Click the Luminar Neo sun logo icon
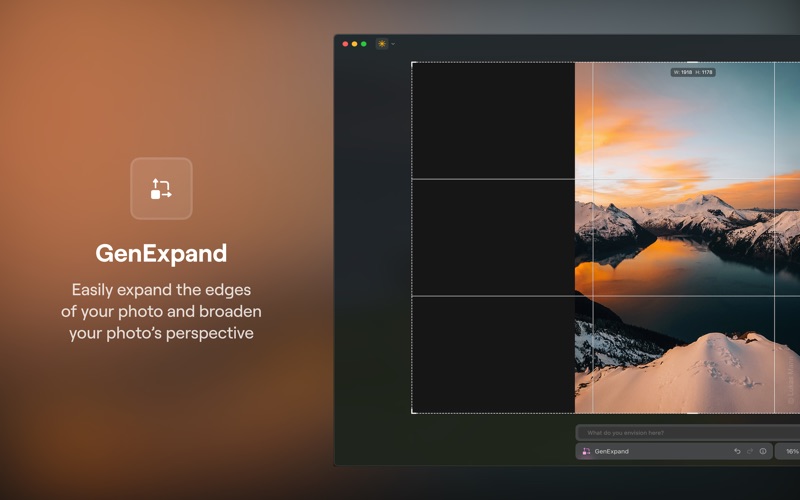Viewport: 800px width, 500px height. tap(382, 44)
